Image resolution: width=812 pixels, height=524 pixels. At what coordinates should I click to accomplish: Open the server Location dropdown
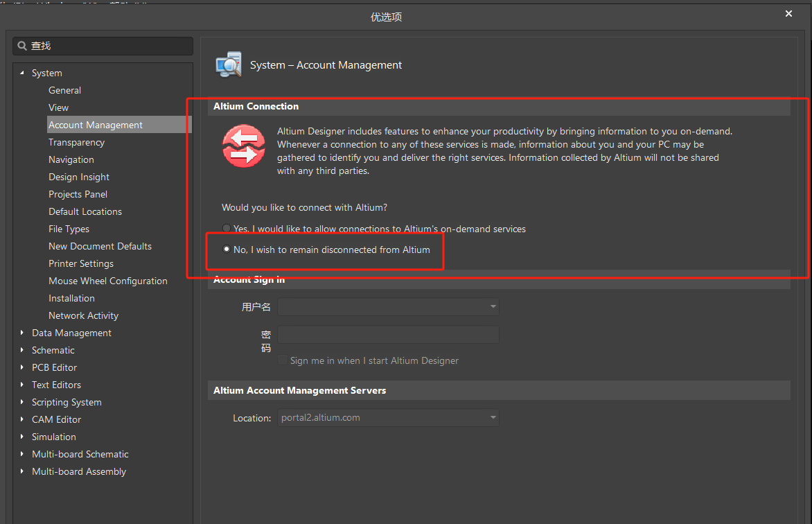point(493,418)
